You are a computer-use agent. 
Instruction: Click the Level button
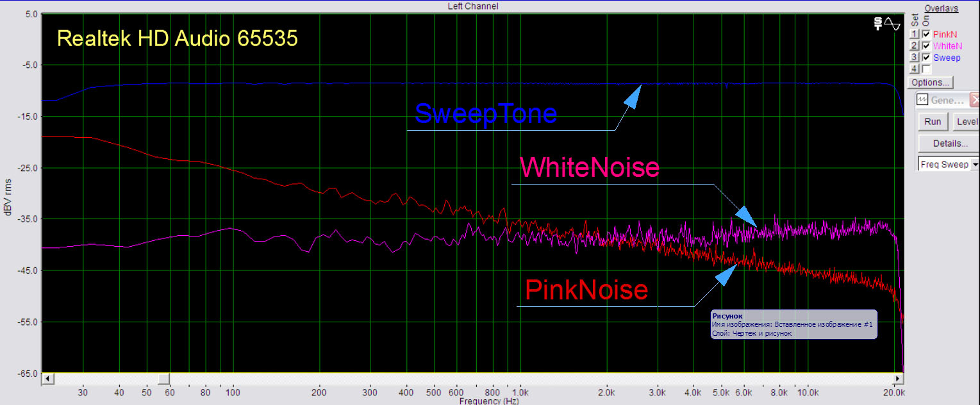click(966, 122)
